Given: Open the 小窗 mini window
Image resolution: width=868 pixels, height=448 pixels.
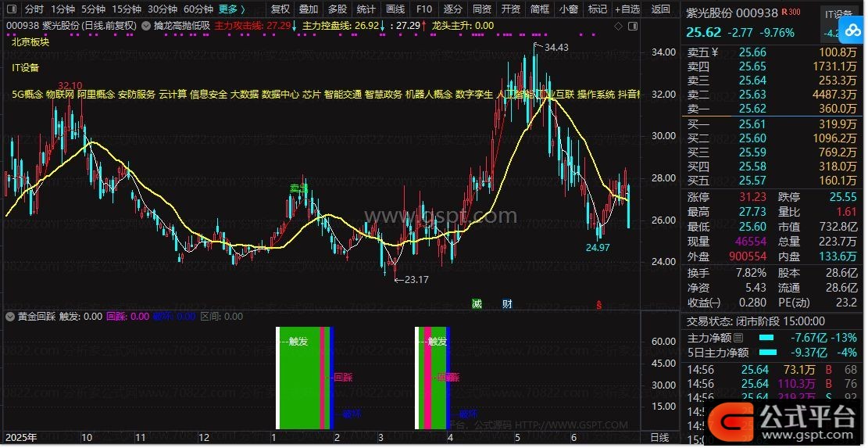Looking at the screenshot, I should pos(568,9).
